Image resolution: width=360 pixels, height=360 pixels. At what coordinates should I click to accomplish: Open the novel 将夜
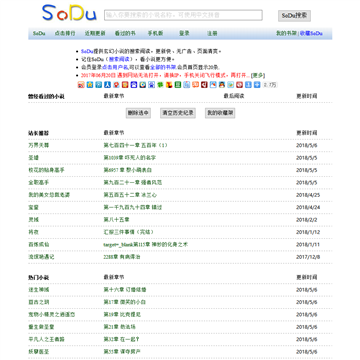33,232
